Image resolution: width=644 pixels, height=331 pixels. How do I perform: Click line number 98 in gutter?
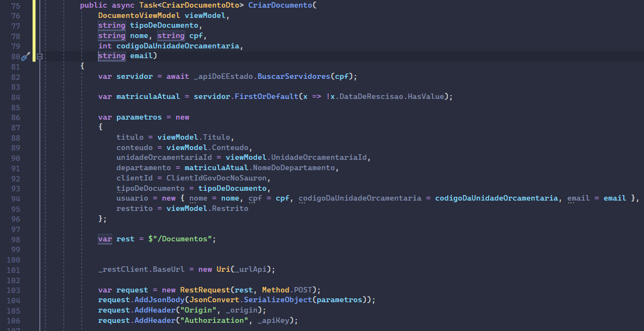pos(16,240)
